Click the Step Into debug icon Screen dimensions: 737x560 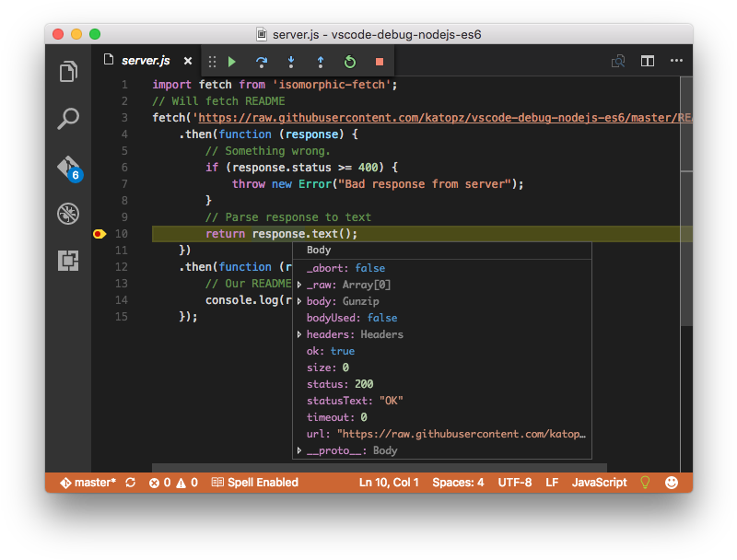pos(290,62)
